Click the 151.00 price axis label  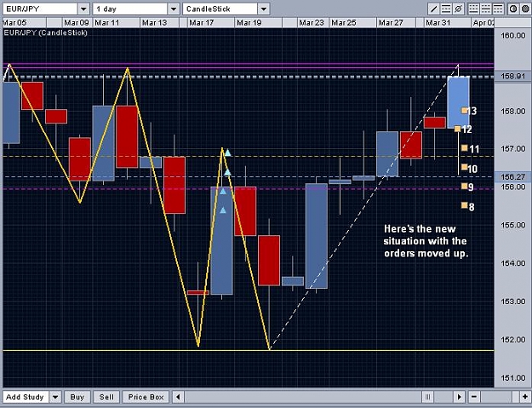tap(513, 378)
